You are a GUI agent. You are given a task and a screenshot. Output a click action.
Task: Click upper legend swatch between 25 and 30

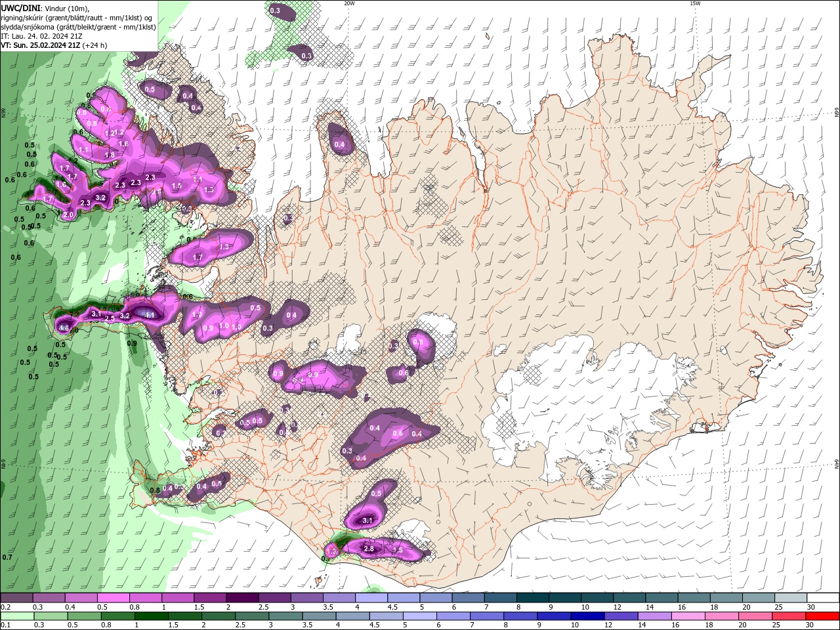click(790, 598)
